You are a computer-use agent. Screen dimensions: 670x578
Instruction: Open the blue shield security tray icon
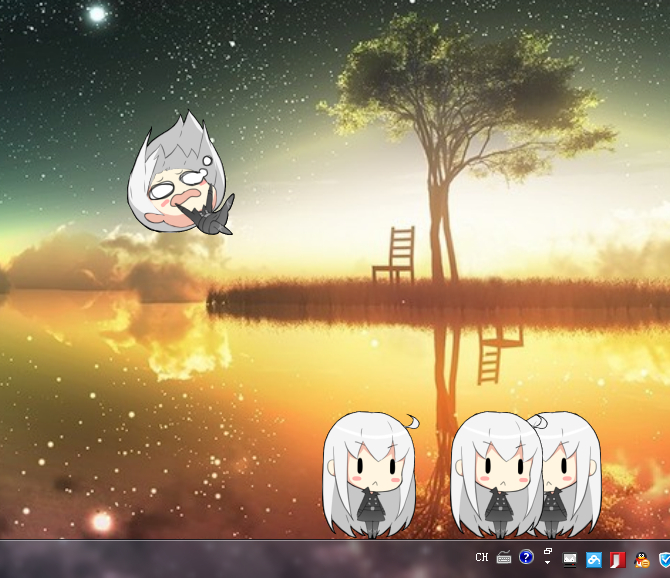(x=664, y=560)
